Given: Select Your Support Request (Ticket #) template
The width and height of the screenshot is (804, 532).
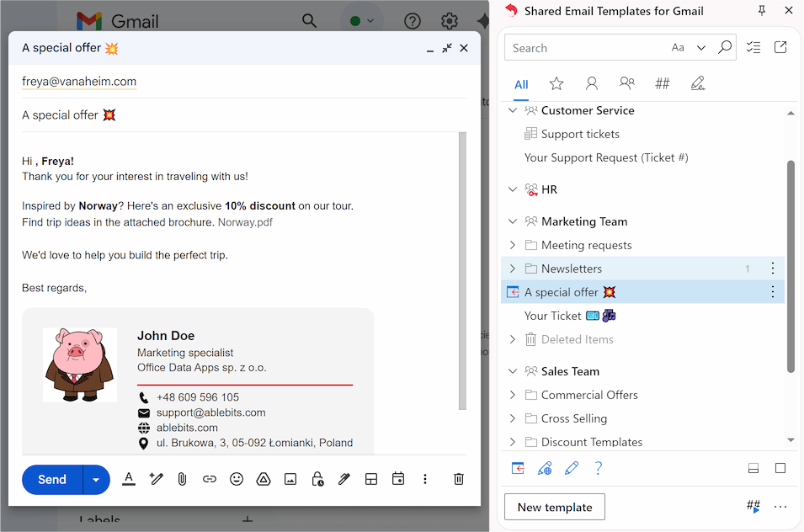Looking at the screenshot, I should pyautogui.click(x=606, y=158).
